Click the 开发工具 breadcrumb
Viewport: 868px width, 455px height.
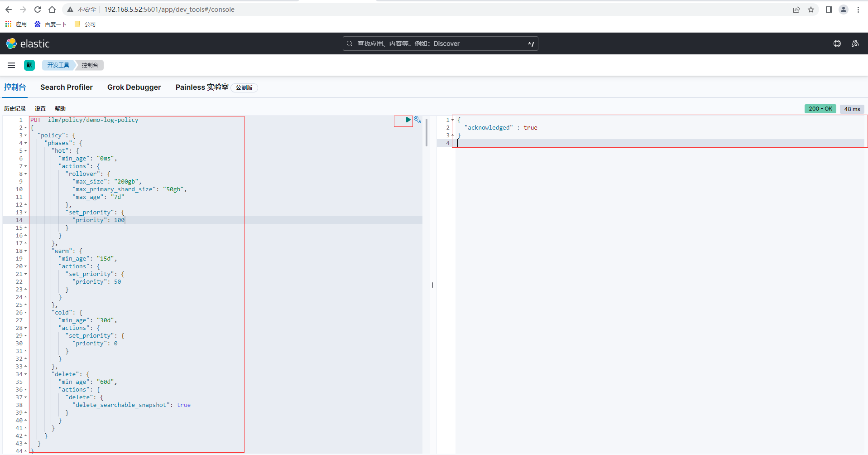click(58, 65)
